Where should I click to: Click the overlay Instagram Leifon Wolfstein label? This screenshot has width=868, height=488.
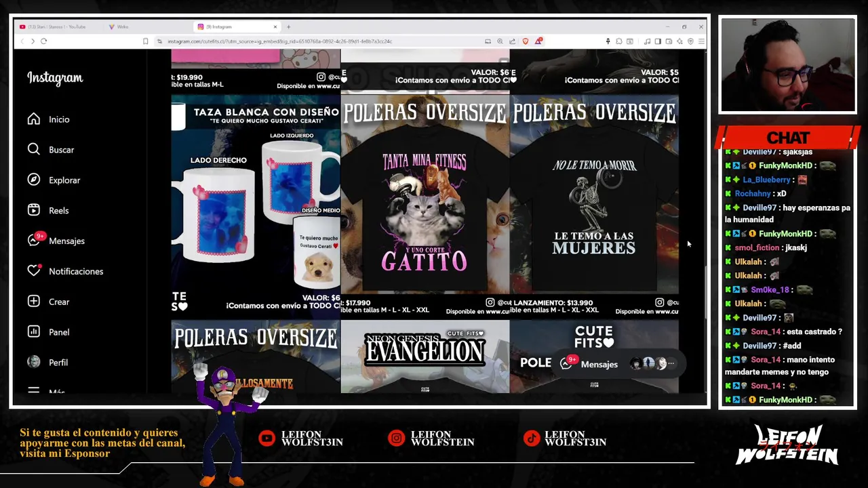(431, 439)
